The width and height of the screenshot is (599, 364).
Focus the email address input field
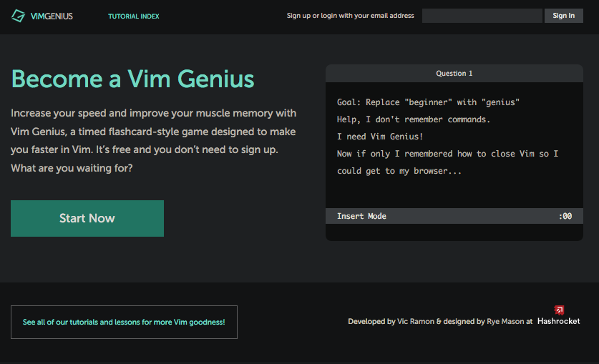482,16
